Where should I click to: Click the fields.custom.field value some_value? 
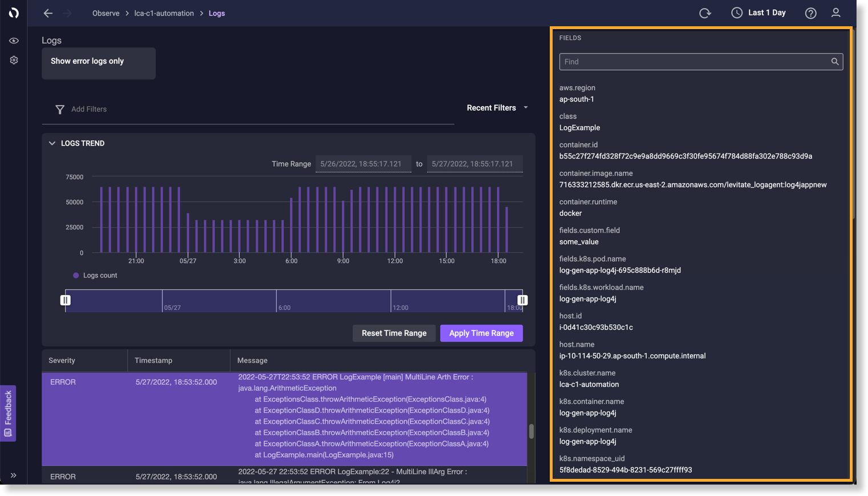coord(579,242)
